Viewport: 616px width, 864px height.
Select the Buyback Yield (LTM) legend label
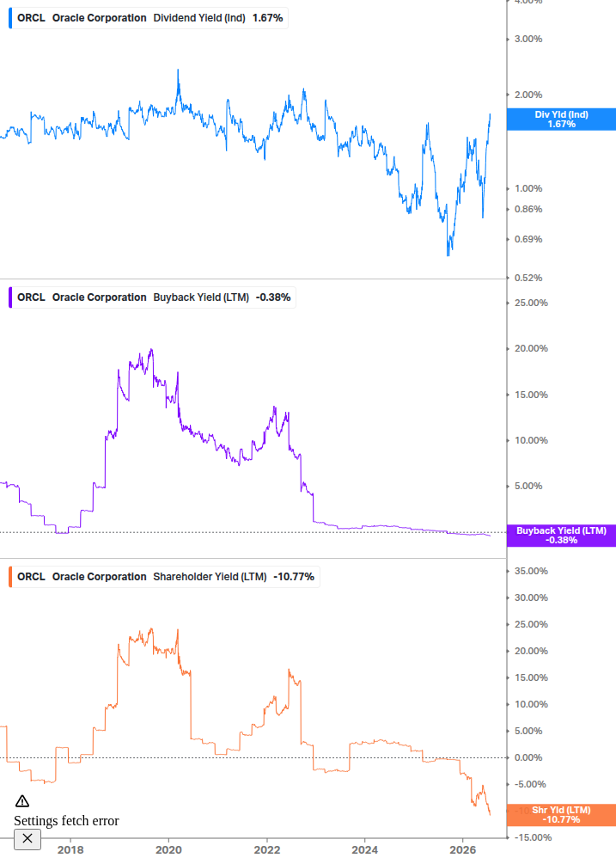pos(201,297)
